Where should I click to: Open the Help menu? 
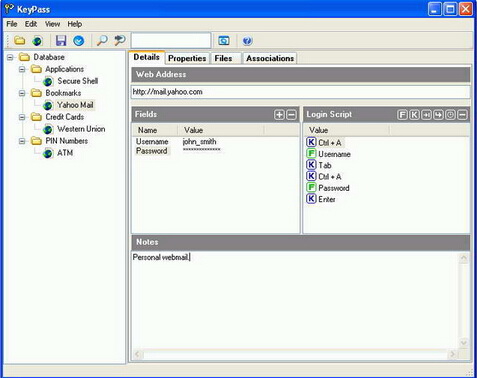(75, 24)
